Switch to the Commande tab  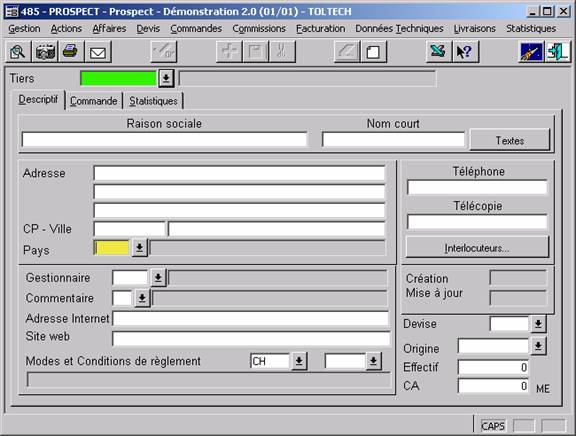tap(94, 101)
